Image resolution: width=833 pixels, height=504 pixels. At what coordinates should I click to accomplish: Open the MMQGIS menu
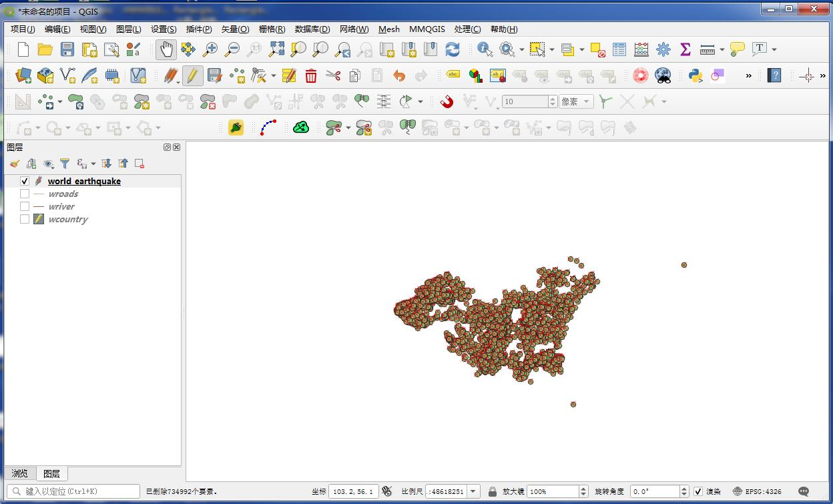point(427,29)
